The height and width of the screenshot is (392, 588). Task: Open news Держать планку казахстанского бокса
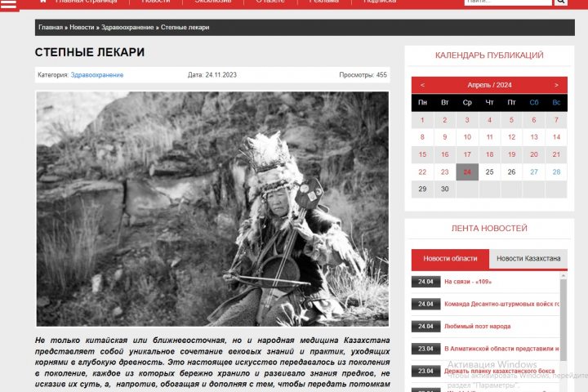tap(499, 371)
